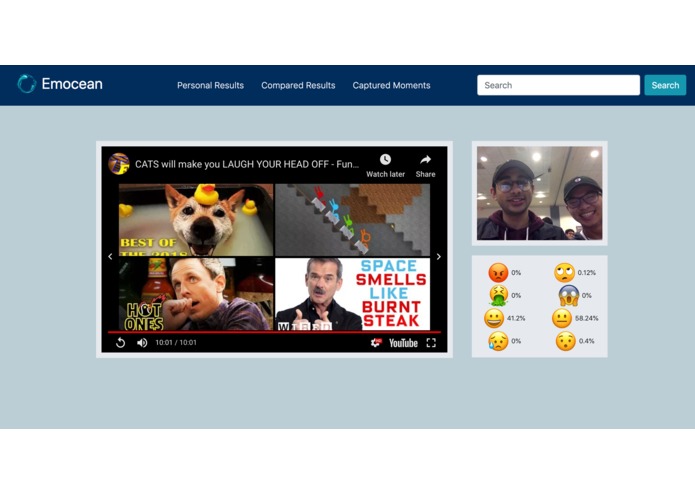Click the YouTube logo in the player
Image resolution: width=695 pixels, height=494 pixels.
[403, 343]
